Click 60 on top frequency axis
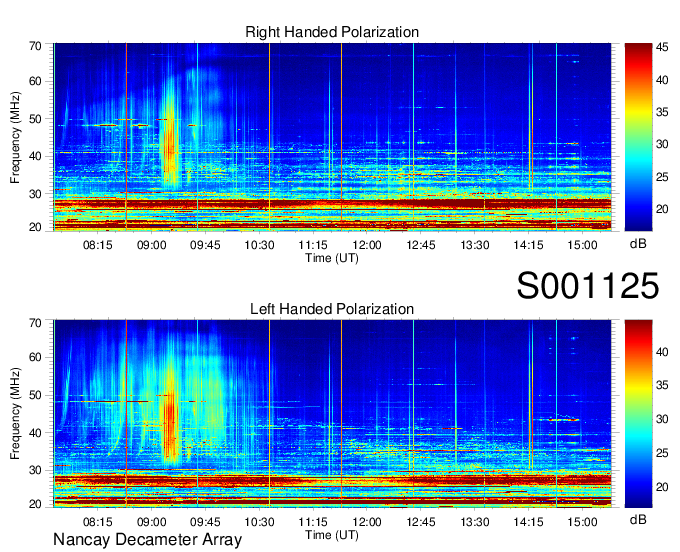Screen dimensions: 680x552 [x=35, y=82]
